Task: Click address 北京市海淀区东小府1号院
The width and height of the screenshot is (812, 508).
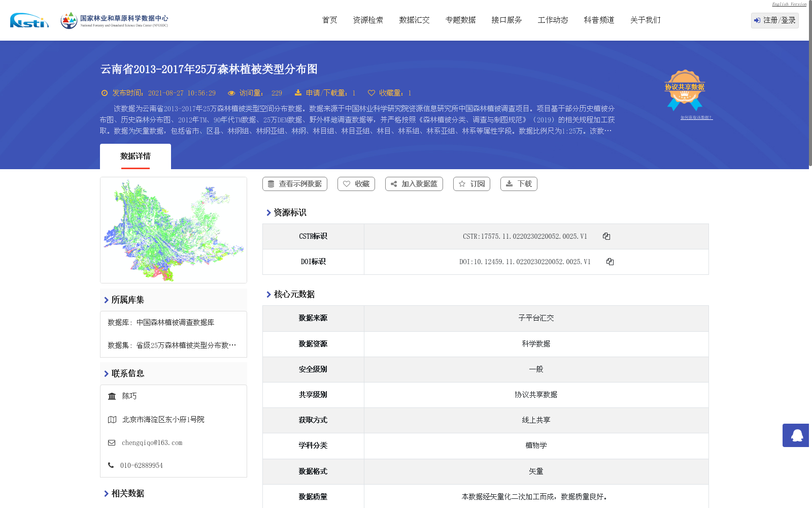Action: (x=163, y=420)
